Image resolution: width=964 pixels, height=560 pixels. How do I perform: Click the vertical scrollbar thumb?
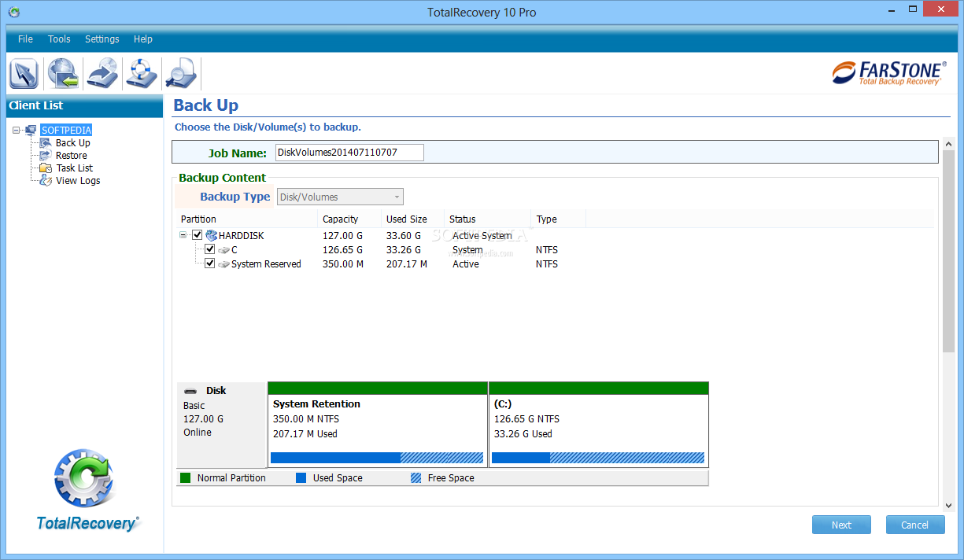pyautogui.click(x=948, y=252)
